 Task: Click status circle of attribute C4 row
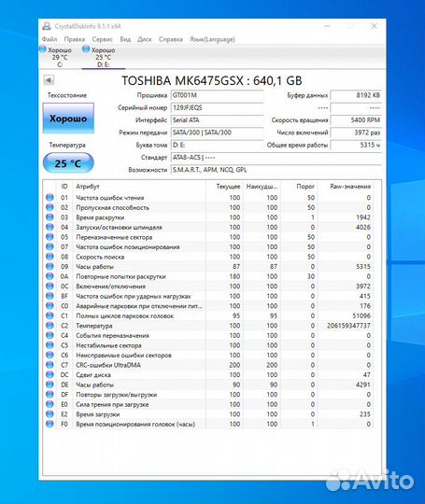coord(50,335)
